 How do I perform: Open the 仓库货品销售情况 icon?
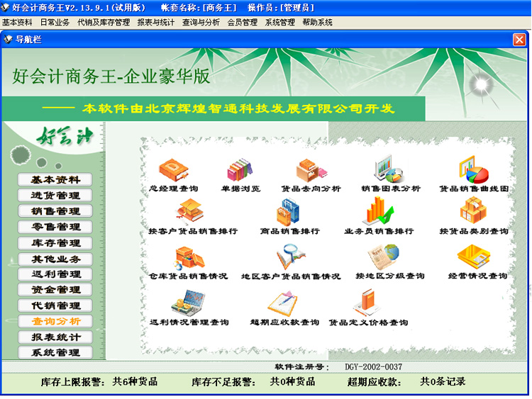(189, 259)
